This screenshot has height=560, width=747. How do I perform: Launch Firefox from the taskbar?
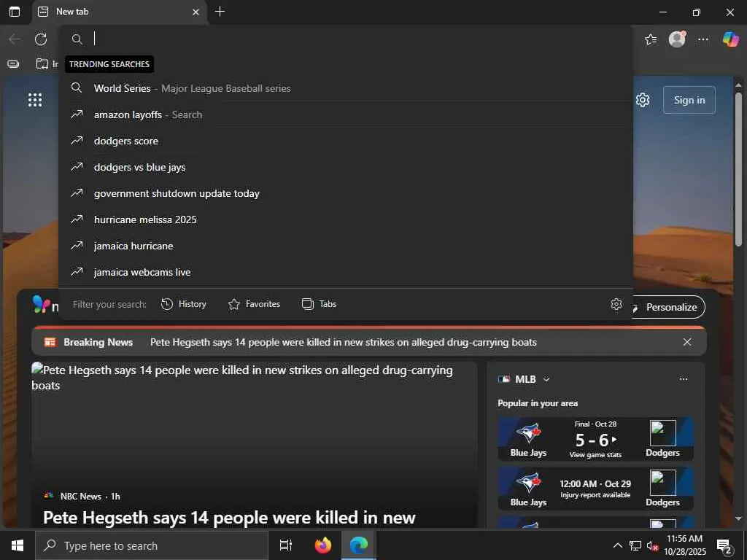(323, 545)
